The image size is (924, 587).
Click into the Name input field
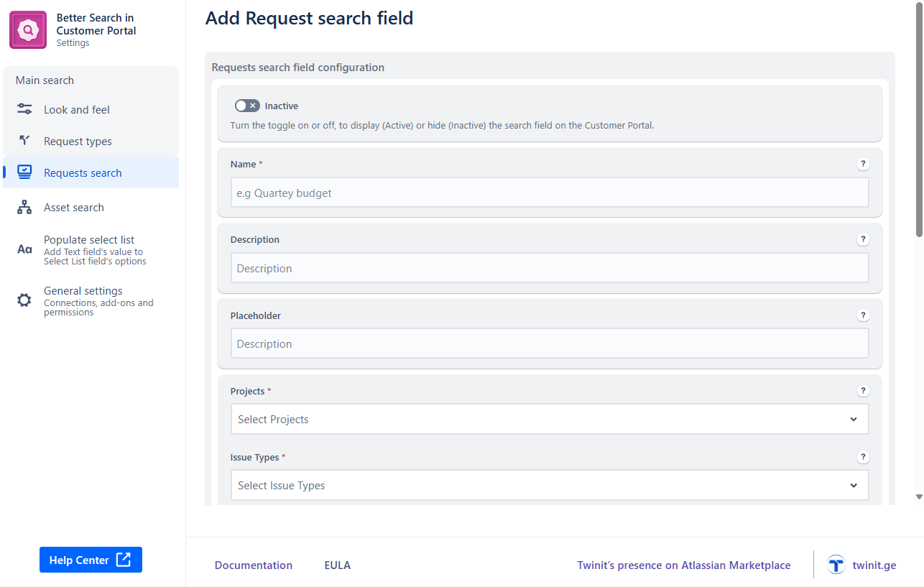550,193
